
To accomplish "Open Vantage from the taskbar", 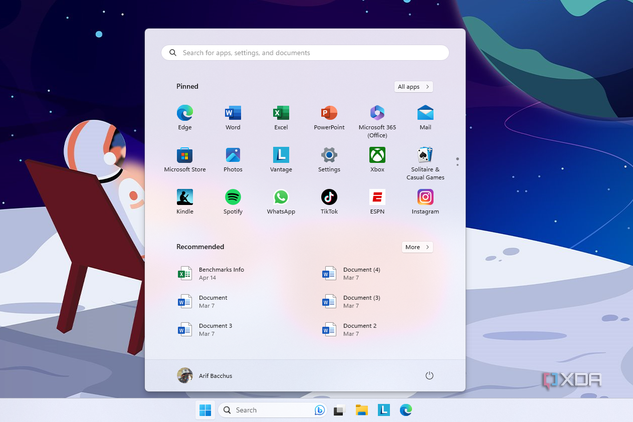I will [384, 410].
